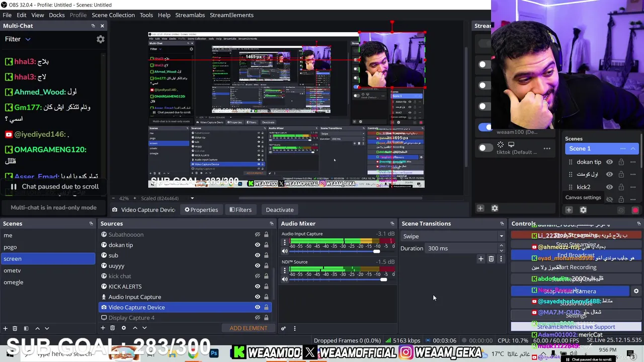Viewport: 644px width, 362px height.
Task: Show the kick chat source
Action: [x=258, y=276]
